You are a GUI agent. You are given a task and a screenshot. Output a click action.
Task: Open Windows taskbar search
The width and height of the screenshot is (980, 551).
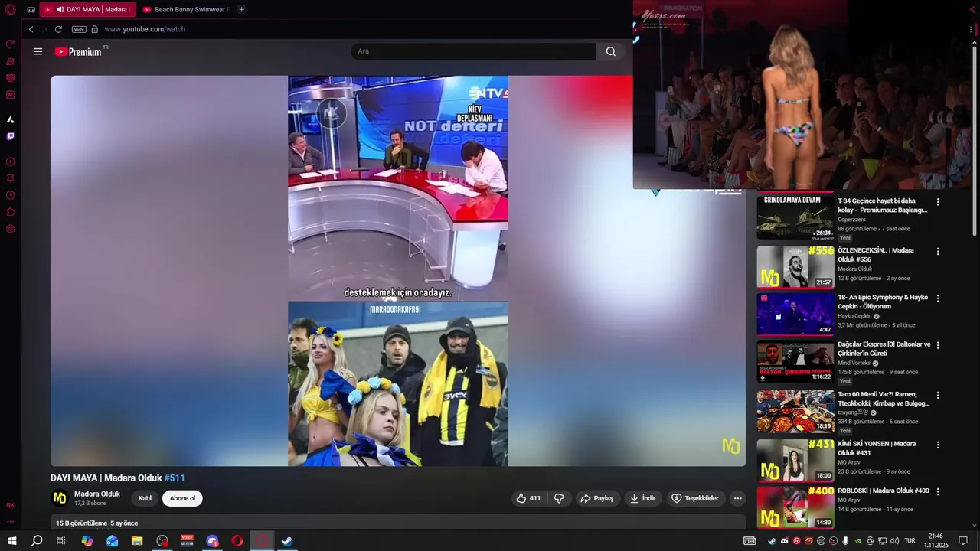[x=37, y=541]
